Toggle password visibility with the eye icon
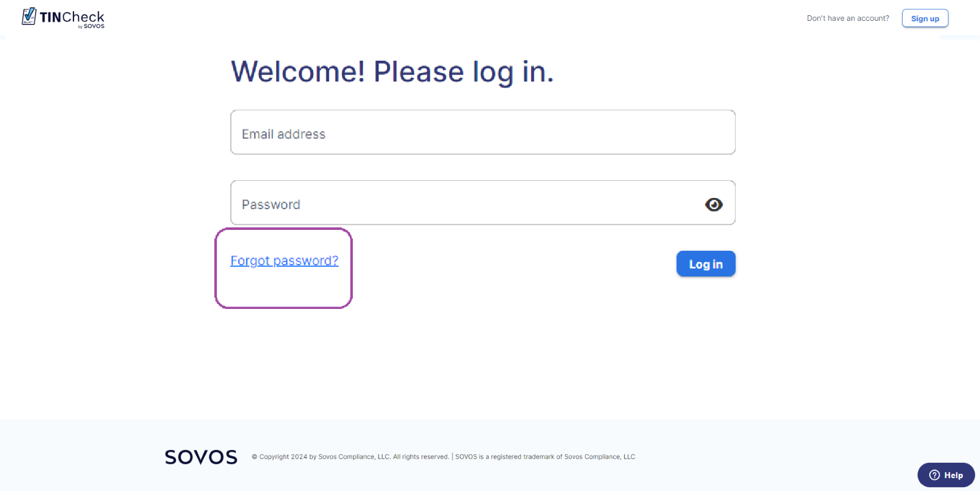 [x=714, y=204]
